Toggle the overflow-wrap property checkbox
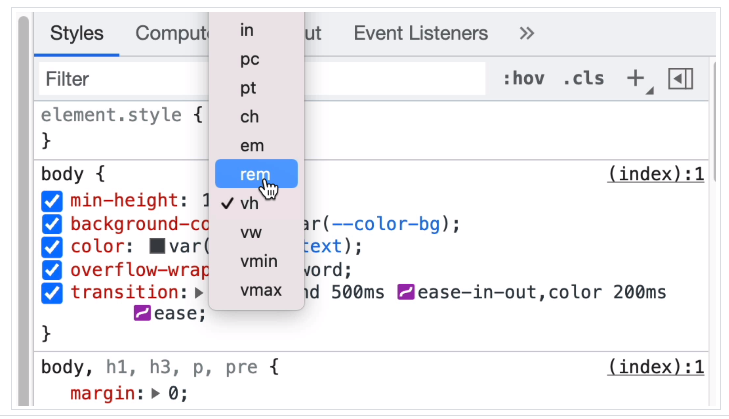This screenshot has width=729, height=419. pyautogui.click(x=52, y=270)
